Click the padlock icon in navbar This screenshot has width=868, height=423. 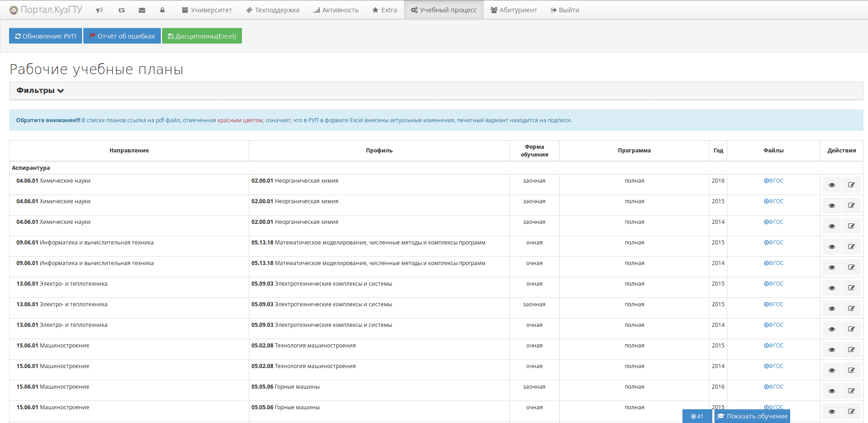162,10
